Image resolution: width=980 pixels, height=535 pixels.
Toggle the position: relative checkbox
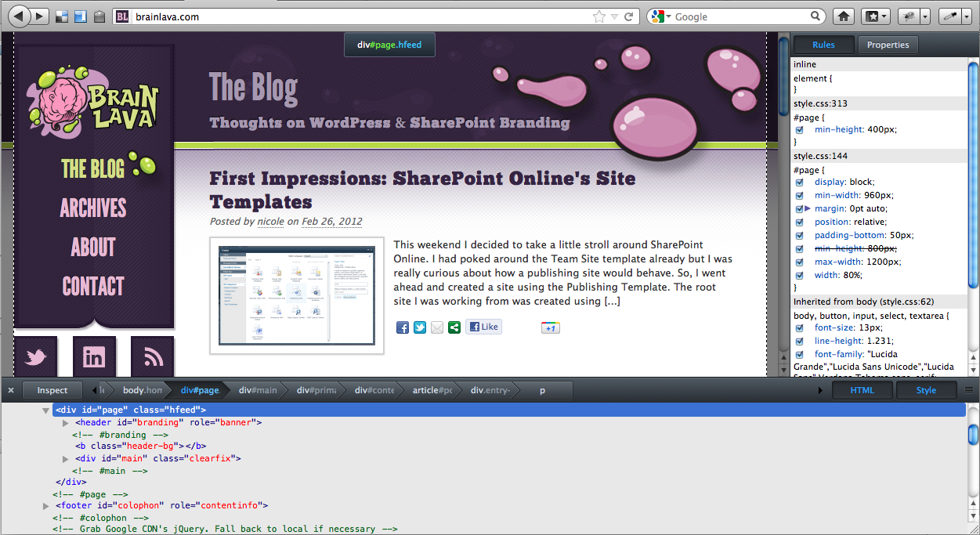[x=800, y=222]
